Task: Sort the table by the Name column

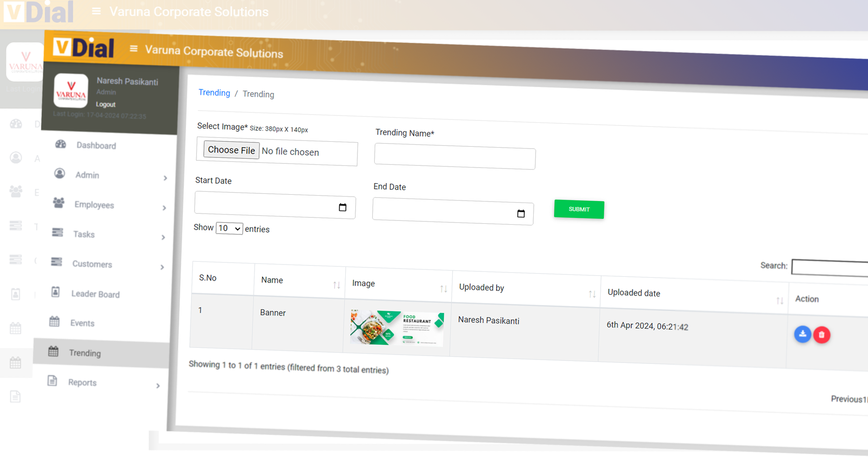Action: point(337,285)
